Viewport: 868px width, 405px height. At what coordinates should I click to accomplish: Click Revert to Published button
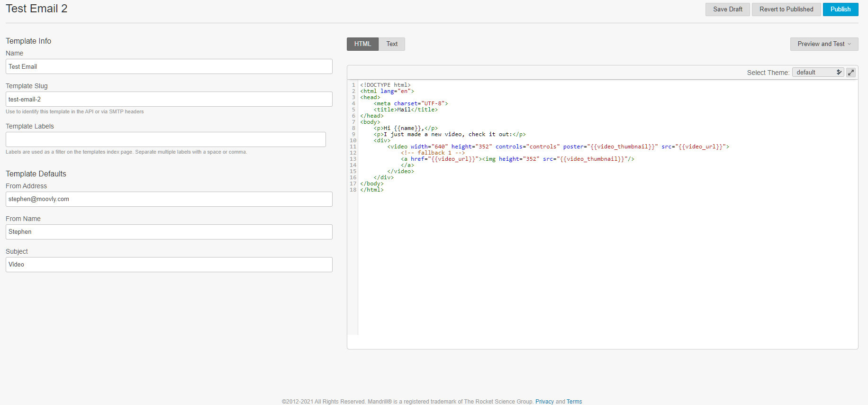tap(786, 9)
